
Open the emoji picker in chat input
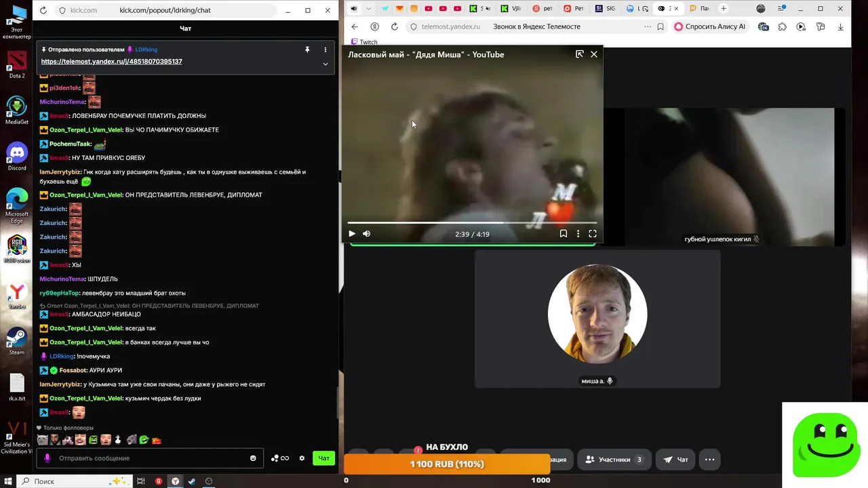pyautogui.click(x=253, y=458)
